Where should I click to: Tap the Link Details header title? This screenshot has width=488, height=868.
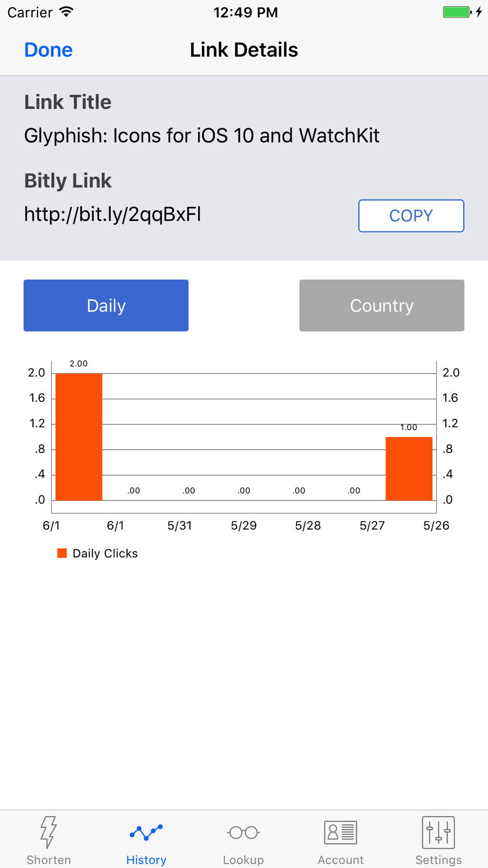click(244, 50)
